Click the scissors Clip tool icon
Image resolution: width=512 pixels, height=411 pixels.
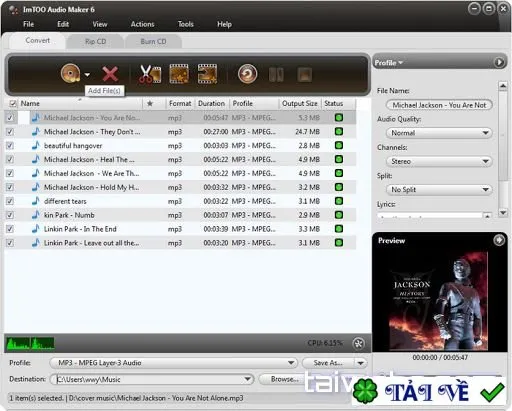coord(150,74)
